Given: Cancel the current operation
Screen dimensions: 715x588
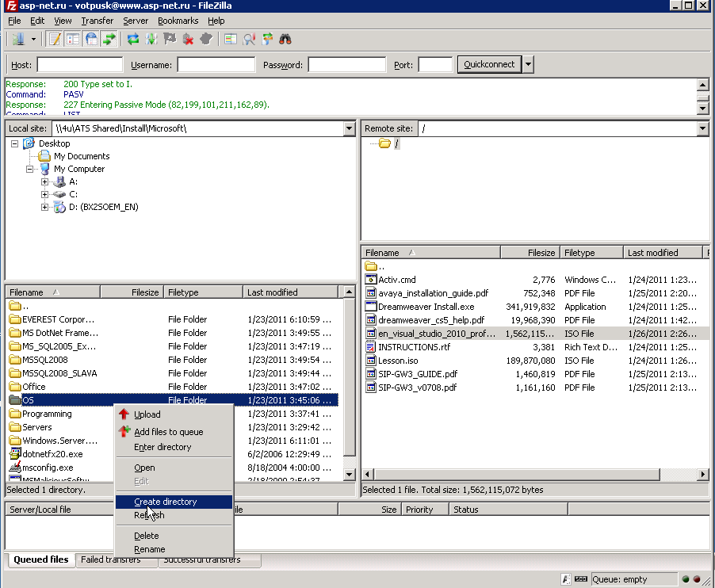Looking at the screenshot, I should (x=170, y=39).
